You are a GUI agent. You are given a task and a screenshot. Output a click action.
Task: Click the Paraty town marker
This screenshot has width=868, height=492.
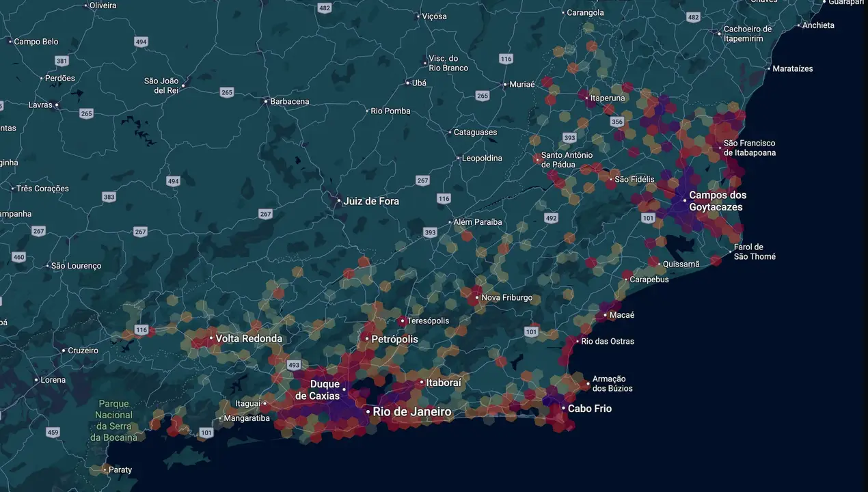coord(104,469)
